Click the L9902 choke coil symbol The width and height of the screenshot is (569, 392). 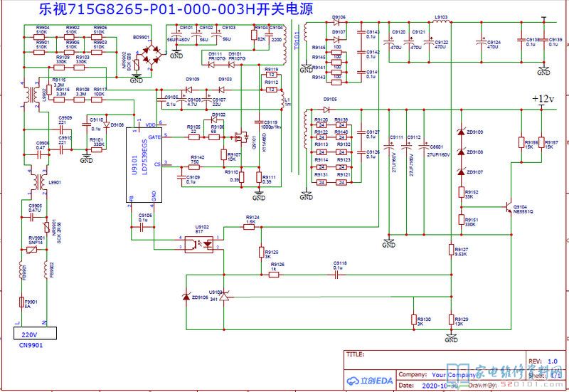[33, 95]
